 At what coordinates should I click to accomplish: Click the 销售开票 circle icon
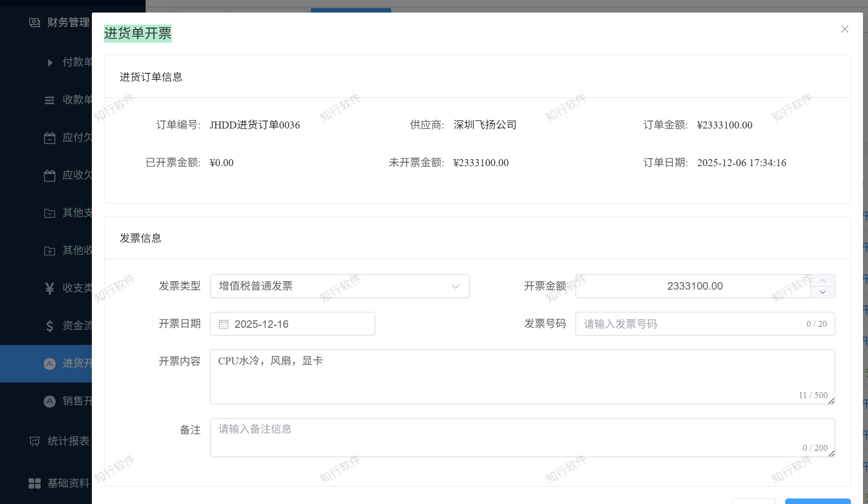pyautogui.click(x=49, y=401)
